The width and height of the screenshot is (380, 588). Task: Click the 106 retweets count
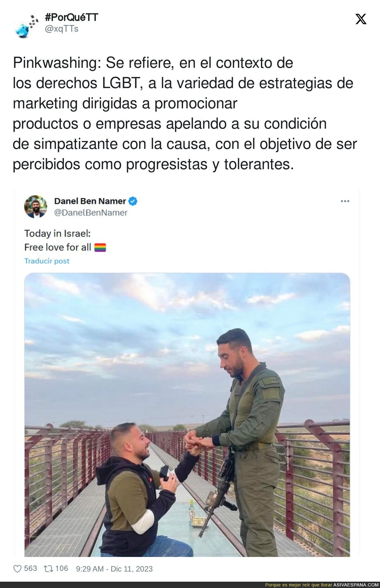click(x=62, y=568)
